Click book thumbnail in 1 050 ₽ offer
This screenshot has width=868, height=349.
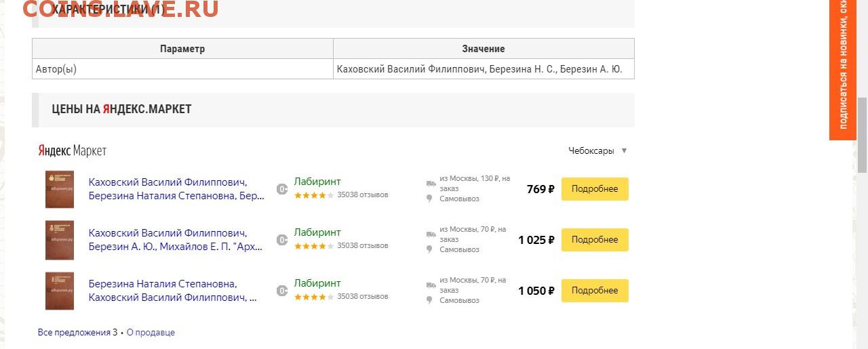[59, 291]
